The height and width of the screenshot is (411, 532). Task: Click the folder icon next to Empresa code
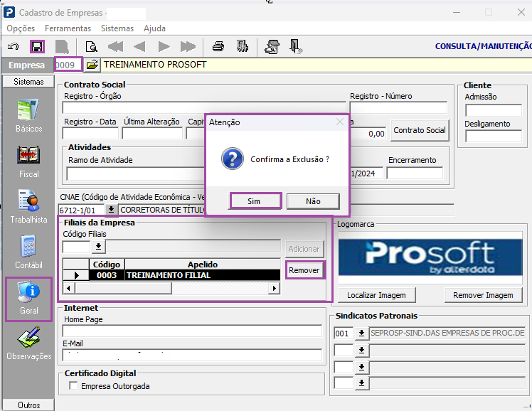[x=92, y=65]
